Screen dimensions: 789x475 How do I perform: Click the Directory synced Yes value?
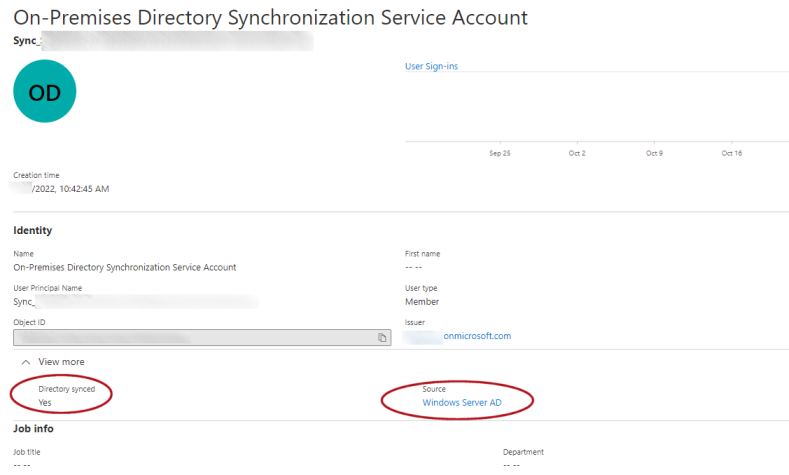click(x=45, y=402)
